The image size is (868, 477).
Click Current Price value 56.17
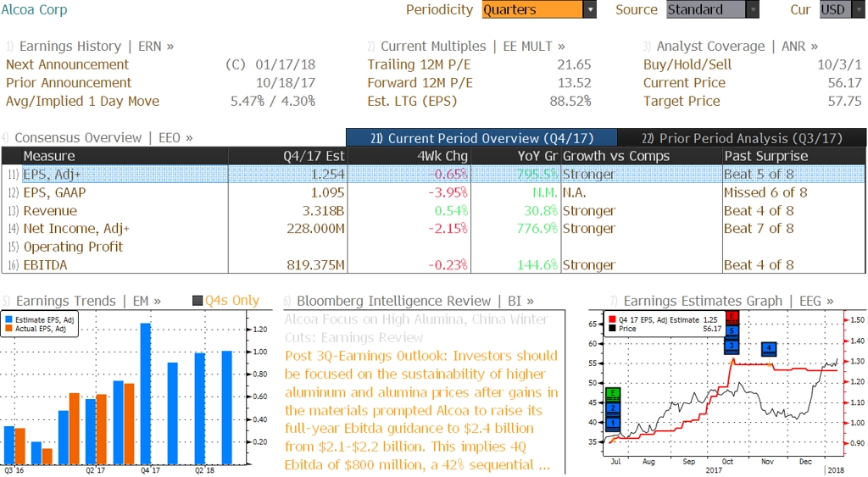click(845, 83)
